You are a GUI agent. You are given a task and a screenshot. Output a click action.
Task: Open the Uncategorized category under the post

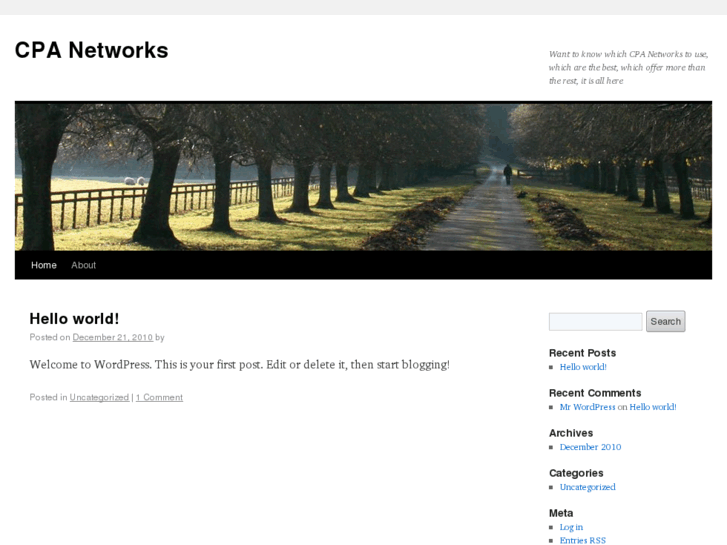(x=99, y=397)
